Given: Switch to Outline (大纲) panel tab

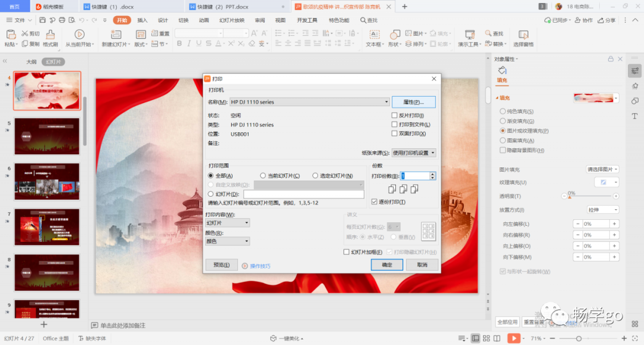Looking at the screenshot, I should pyautogui.click(x=31, y=61).
